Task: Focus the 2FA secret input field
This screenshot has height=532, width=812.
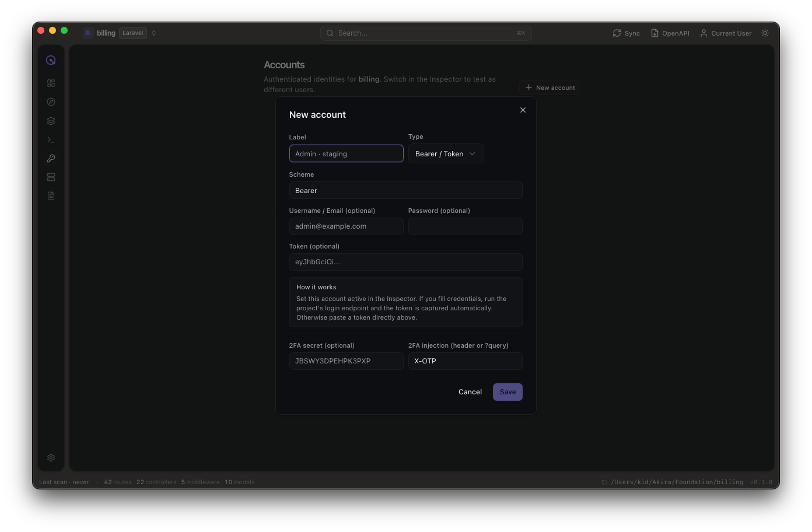Action: [x=346, y=361]
